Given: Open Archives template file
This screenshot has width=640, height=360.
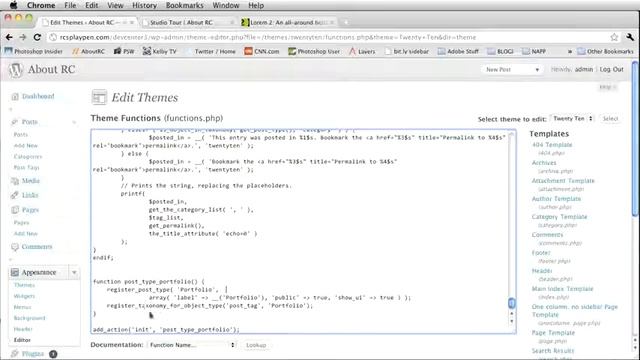Looking at the screenshot, I should [544, 163].
